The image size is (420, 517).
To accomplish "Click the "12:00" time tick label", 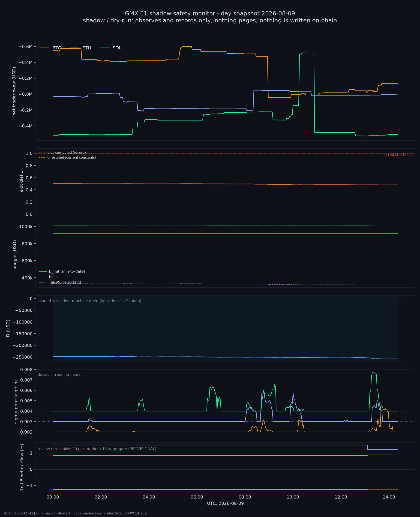I will coord(341,497).
